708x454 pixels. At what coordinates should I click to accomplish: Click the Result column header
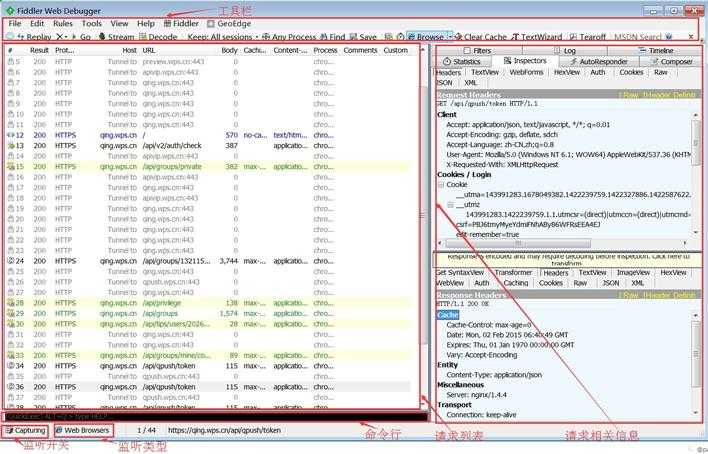click(39, 50)
